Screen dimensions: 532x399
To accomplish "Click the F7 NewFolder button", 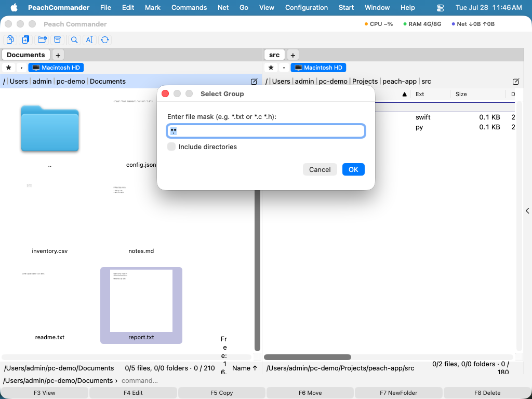I will 398,393.
